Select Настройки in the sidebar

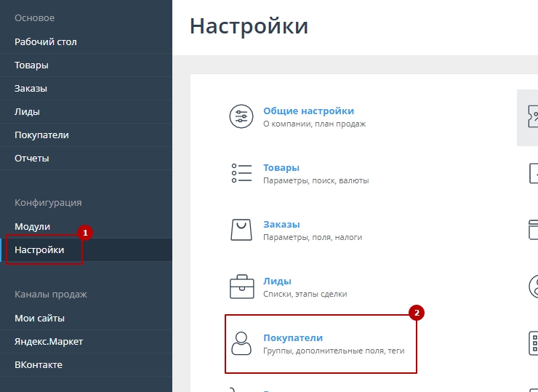click(x=39, y=250)
